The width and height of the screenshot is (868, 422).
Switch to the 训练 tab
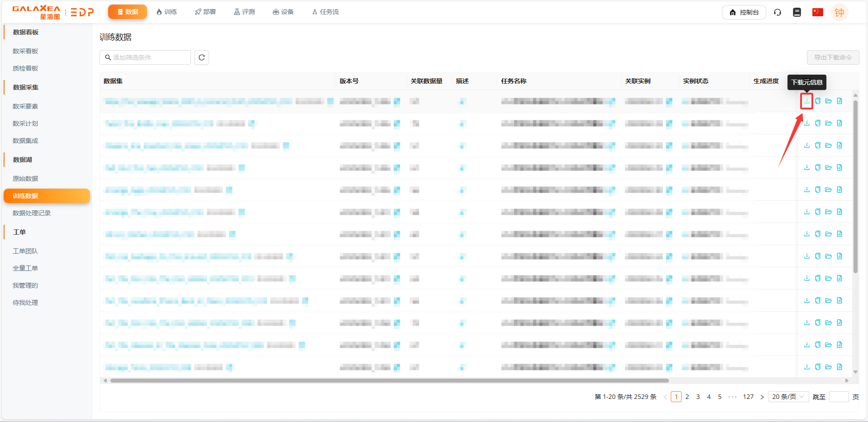(166, 12)
